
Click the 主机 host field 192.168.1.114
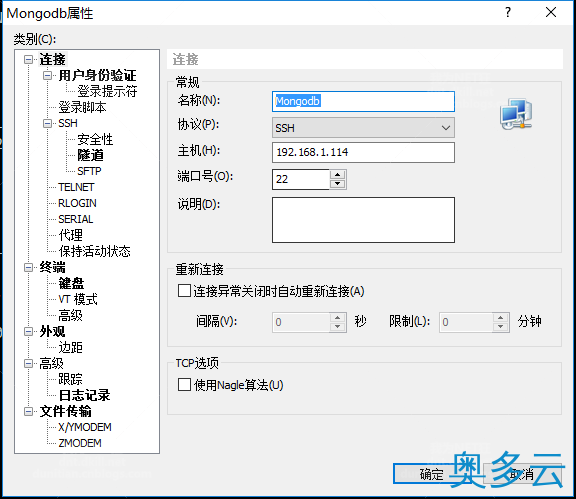(363, 152)
